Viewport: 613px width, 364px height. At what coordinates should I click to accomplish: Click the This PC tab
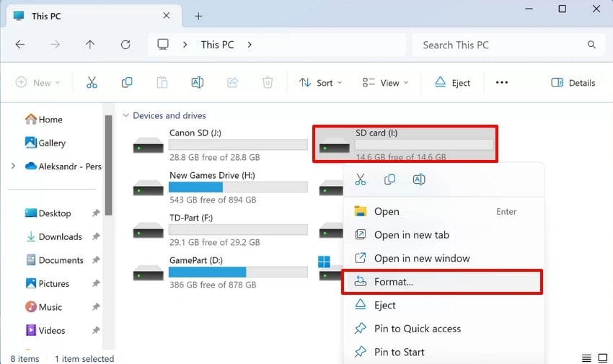[x=94, y=16]
